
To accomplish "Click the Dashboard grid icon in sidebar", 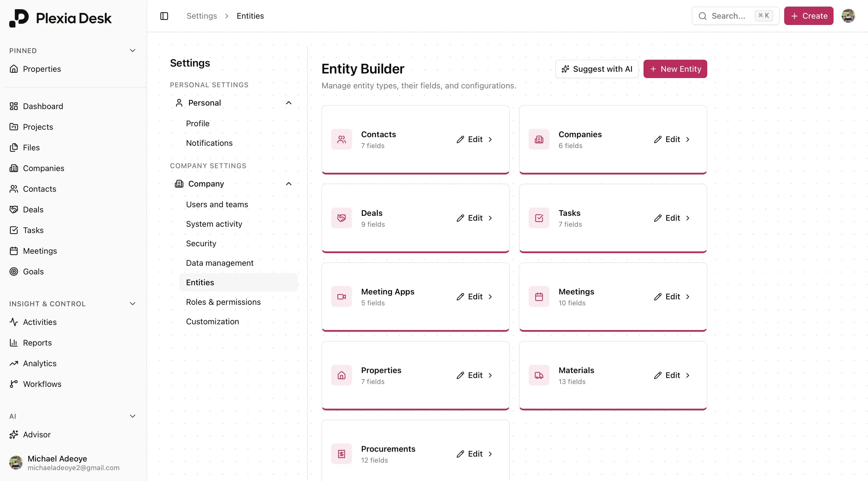I will coord(14,106).
